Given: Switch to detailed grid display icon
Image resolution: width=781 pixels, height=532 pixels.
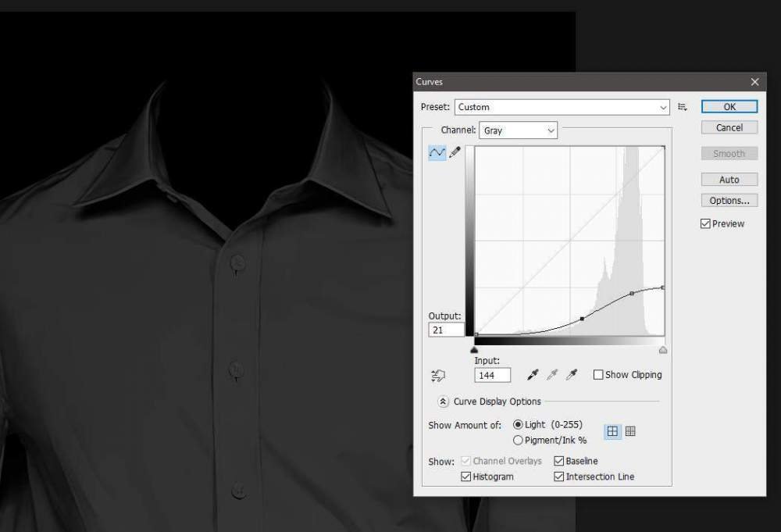Looking at the screenshot, I should pyautogui.click(x=630, y=431).
